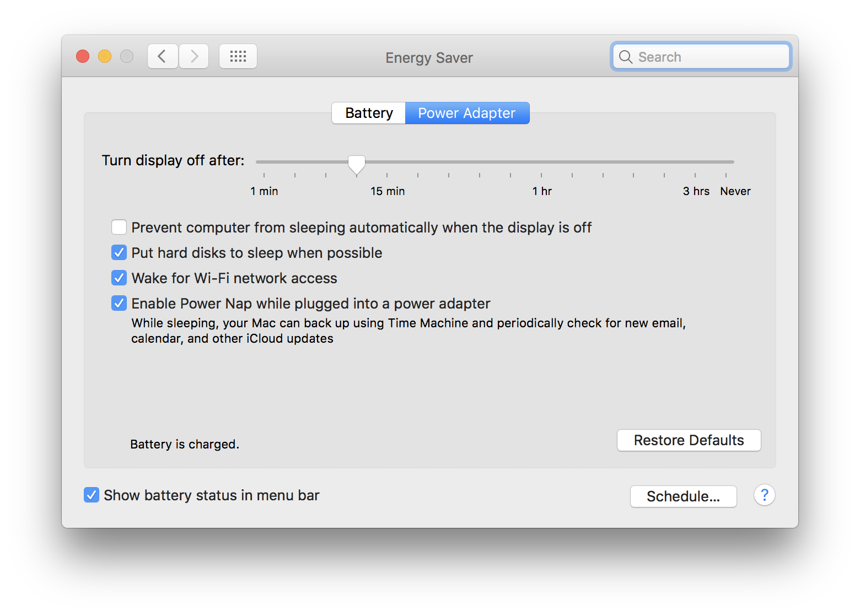Open the Schedule... dialog
860x616 pixels.
(x=683, y=496)
